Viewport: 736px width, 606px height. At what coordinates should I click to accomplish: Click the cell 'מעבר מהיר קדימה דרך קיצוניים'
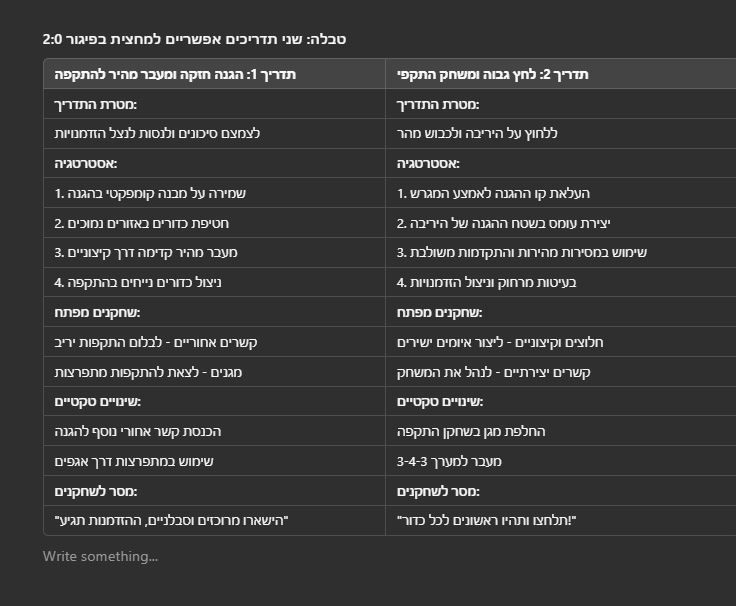214,253
